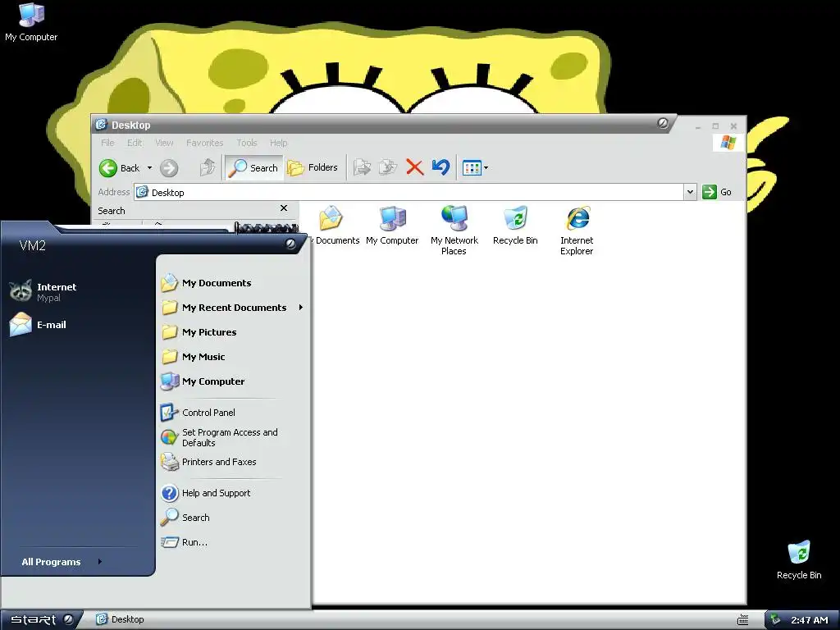The image size is (840, 630).
Task: Open My Pictures from Start menu
Action: (x=199, y=332)
